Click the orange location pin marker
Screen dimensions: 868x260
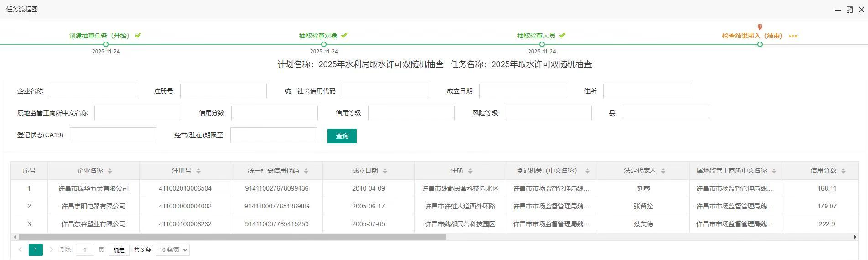click(x=759, y=27)
